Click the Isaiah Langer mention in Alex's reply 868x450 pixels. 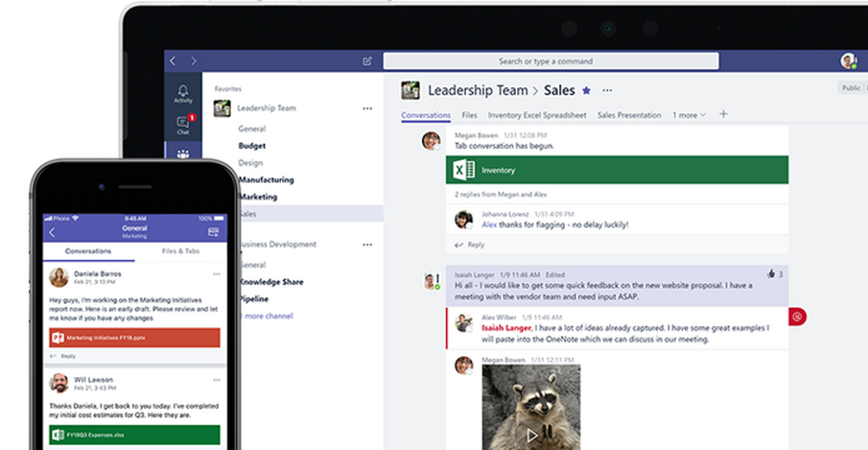(506, 328)
